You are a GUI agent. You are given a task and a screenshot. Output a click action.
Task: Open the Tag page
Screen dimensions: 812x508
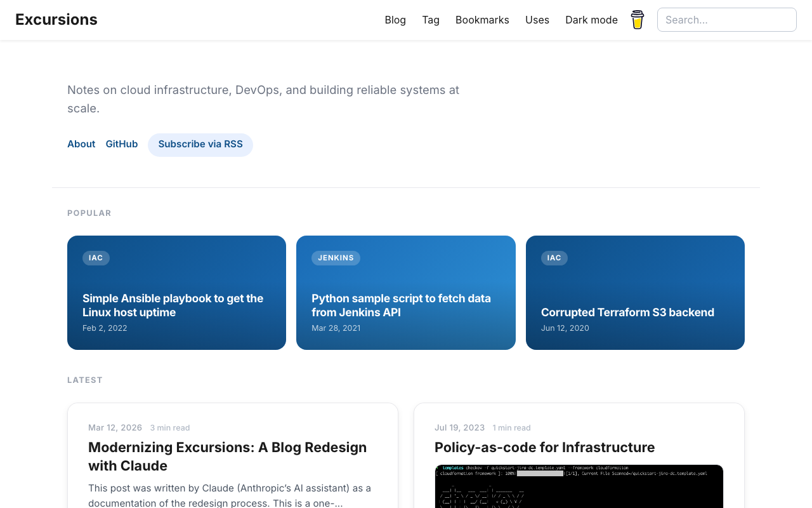[x=431, y=19]
